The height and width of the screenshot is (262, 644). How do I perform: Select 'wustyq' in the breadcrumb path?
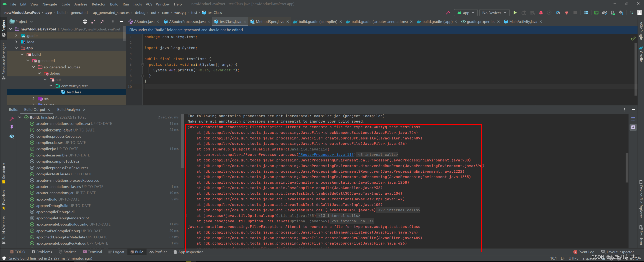pyautogui.click(x=180, y=12)
